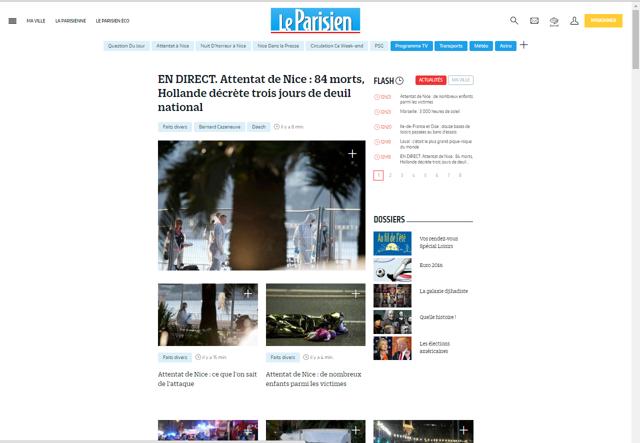Image resolution: width=640 pixels, height=443 pixels.
Task: Open 'Vos rendez-vous Spécial Loisirs' dossier
Action: (439, 243)
